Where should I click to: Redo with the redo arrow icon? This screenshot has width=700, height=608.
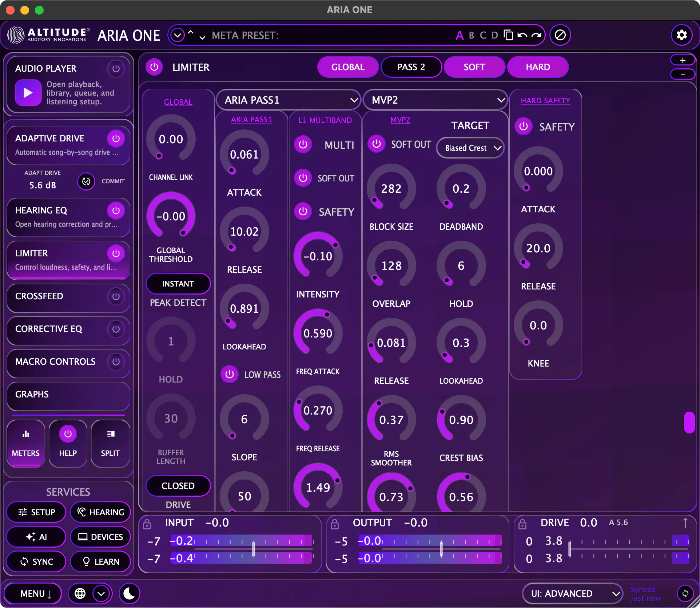coord(536,35)
